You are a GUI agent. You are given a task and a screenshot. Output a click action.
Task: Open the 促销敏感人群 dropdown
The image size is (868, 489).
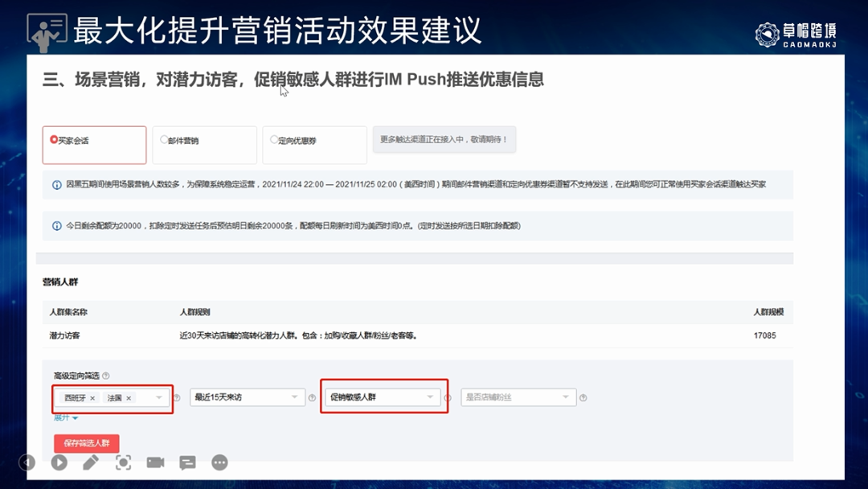point(383,397)
